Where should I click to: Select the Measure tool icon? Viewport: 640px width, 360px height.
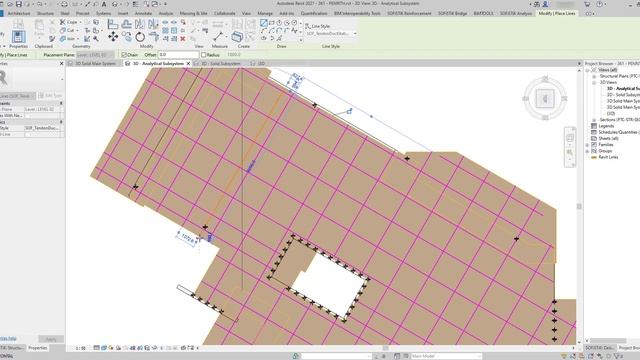point(218,37)
